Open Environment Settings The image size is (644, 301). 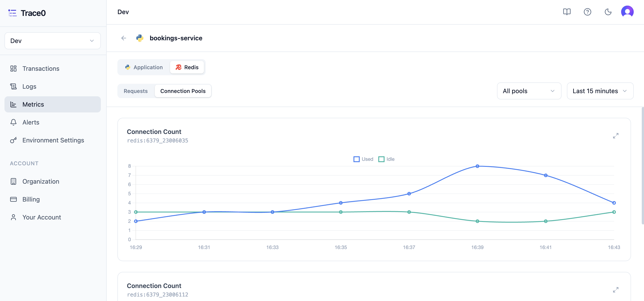(x=52, y=140)
